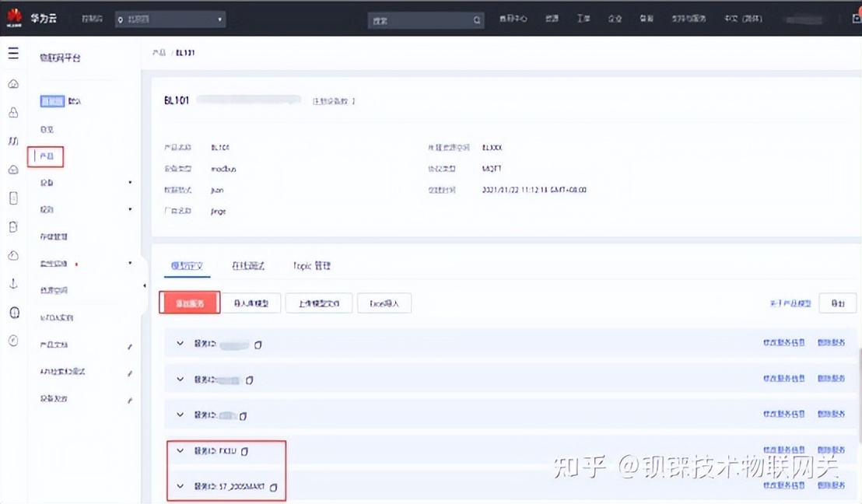This screenshot has width=862, height=504.
Task: Click the red 添加服务 button
Action: 188,303
